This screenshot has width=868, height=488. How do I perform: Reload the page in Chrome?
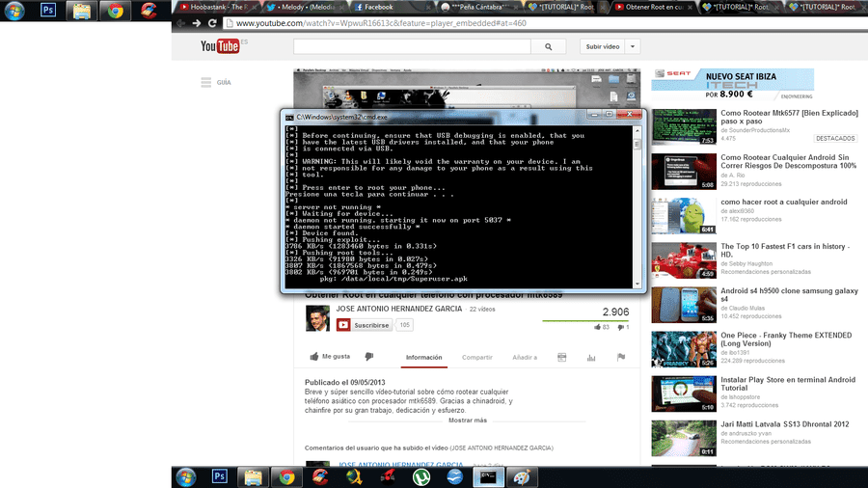pyautogui.click(x=212, y=23)
